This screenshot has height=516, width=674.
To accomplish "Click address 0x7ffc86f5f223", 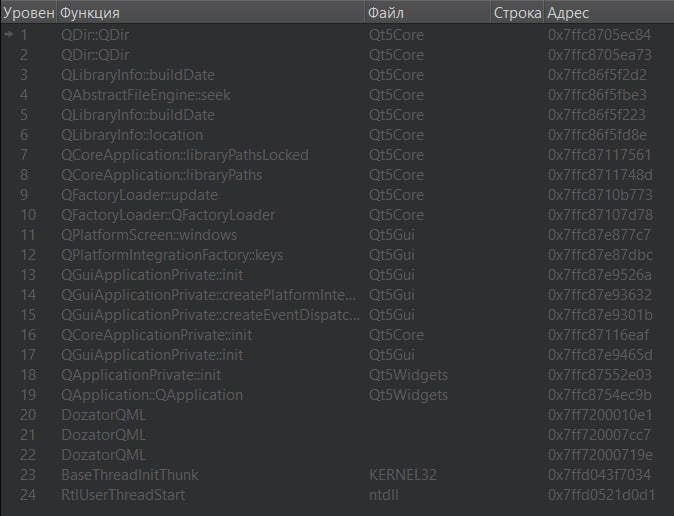I will pos(597,115).
